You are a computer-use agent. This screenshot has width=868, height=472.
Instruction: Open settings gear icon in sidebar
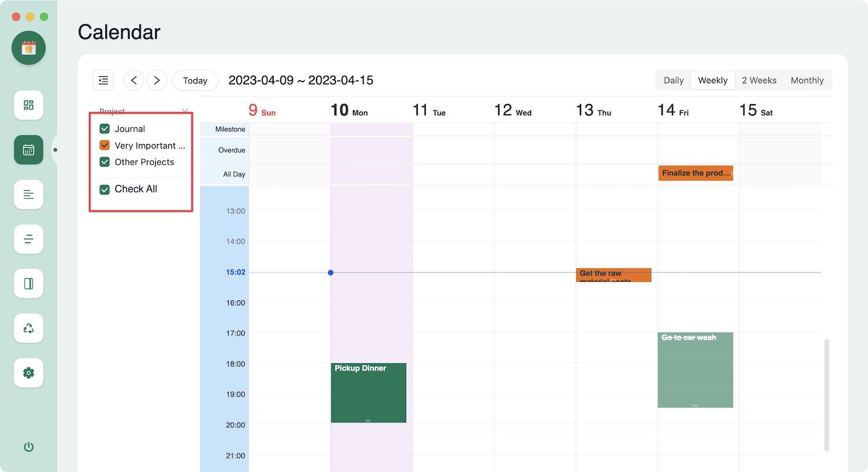click(x=28, y=373)
